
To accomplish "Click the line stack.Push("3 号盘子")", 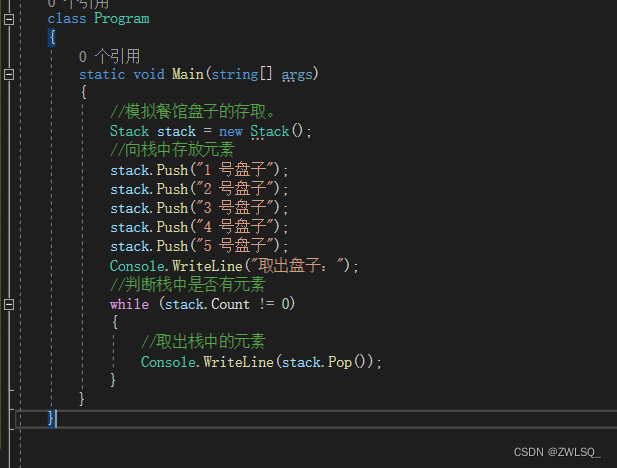I will point(199,207).
